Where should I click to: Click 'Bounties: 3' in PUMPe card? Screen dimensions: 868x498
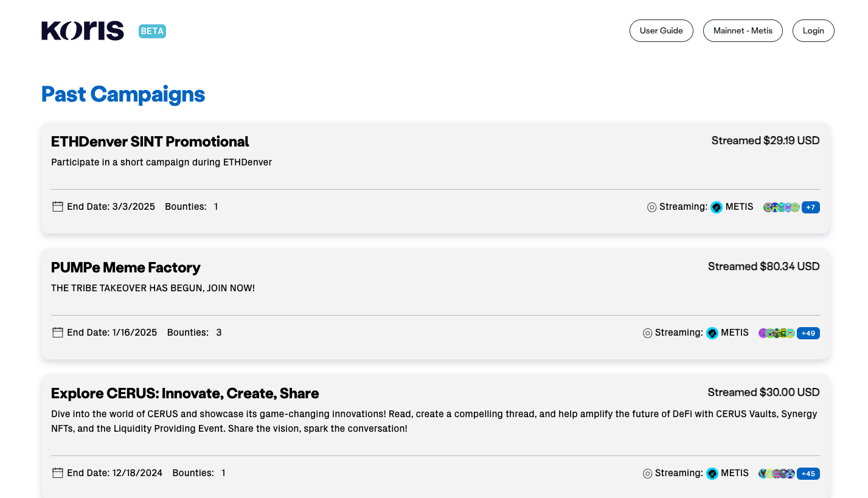point(195,333)
